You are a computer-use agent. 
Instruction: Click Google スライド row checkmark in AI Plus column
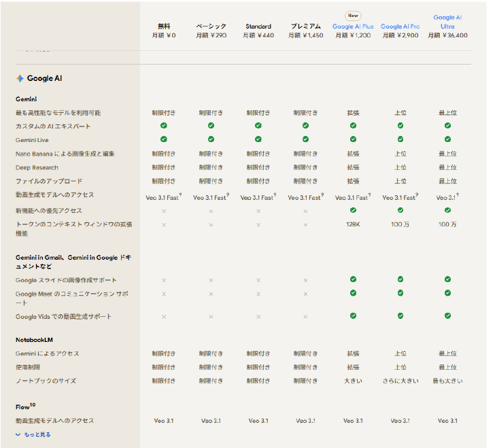click(353, 279)
